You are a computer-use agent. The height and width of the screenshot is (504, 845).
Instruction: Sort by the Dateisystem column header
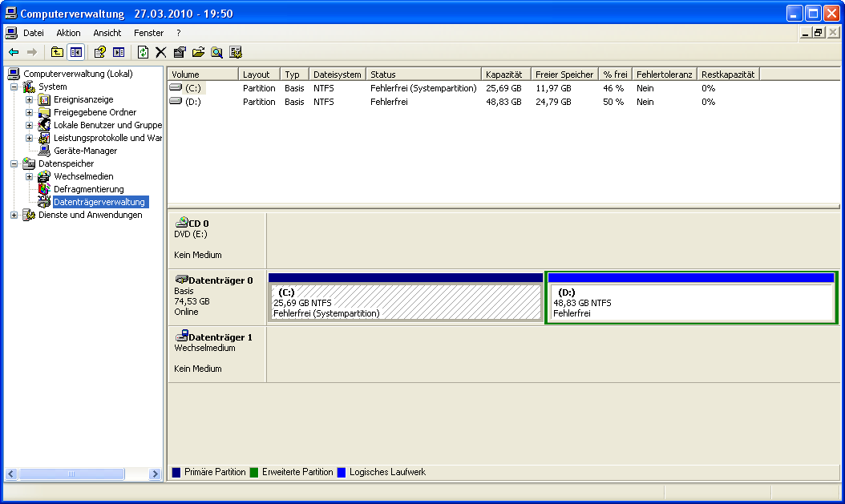pyautogui.click(x=338, y=75)
